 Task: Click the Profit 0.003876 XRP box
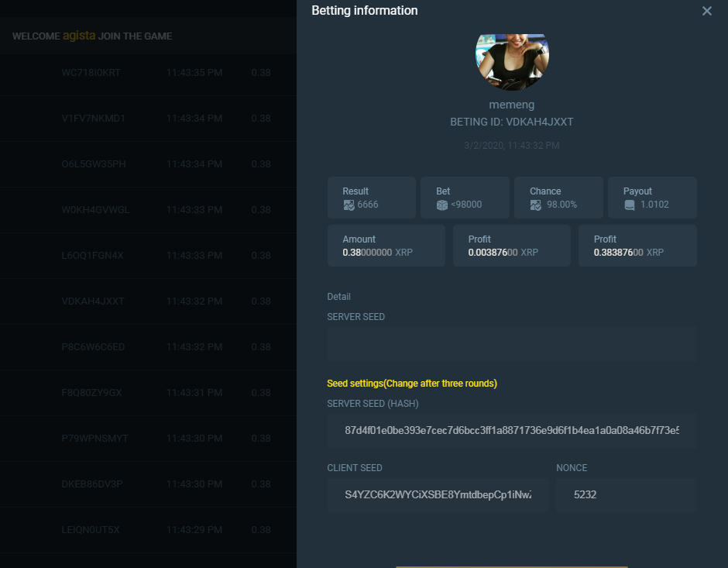pos(511,246)
